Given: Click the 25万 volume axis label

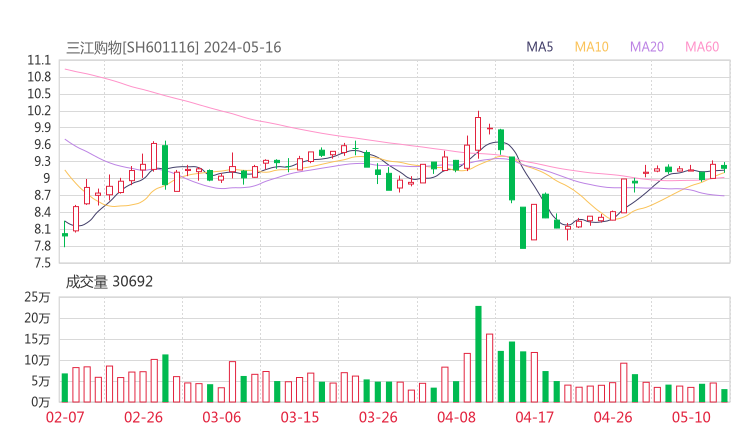Looking at the screenshot, I should (38, 297).
